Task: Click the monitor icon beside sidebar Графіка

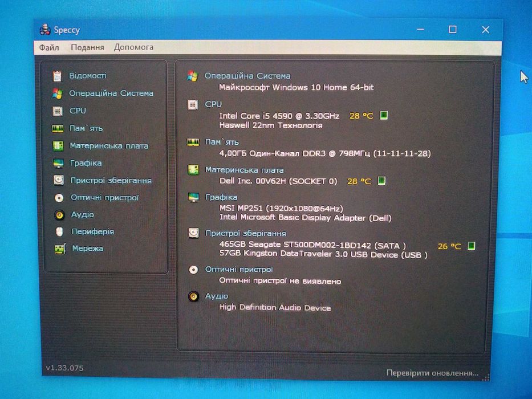Action: point(58,164)
